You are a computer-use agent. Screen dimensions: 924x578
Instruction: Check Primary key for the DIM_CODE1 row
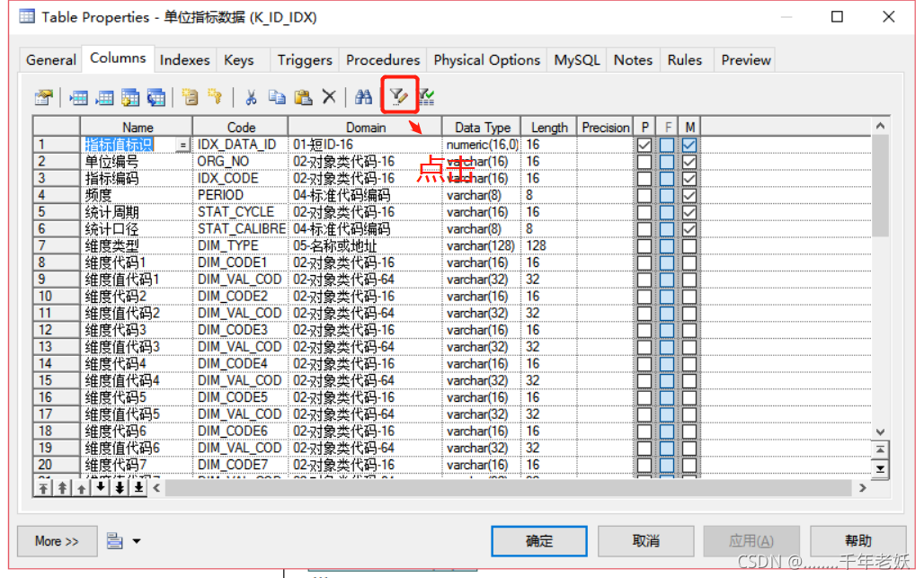click(644, 262)
